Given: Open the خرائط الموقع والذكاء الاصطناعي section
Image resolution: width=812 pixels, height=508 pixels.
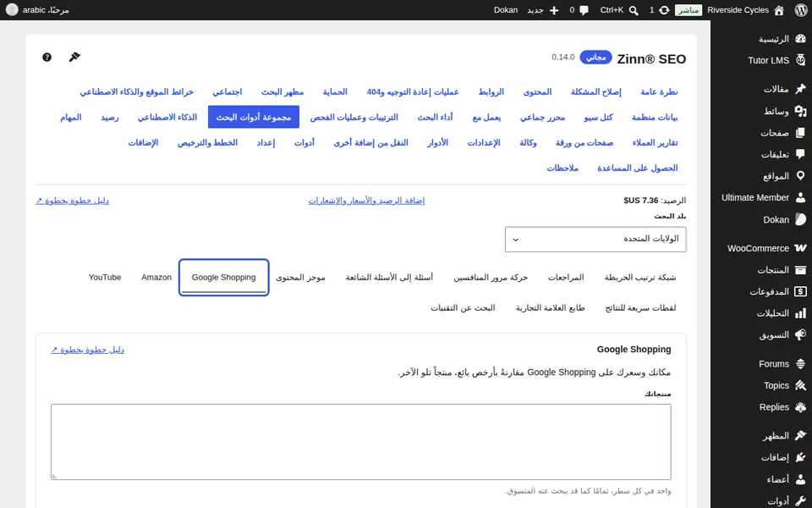Looking at the screenshot, I should (137, 91).
